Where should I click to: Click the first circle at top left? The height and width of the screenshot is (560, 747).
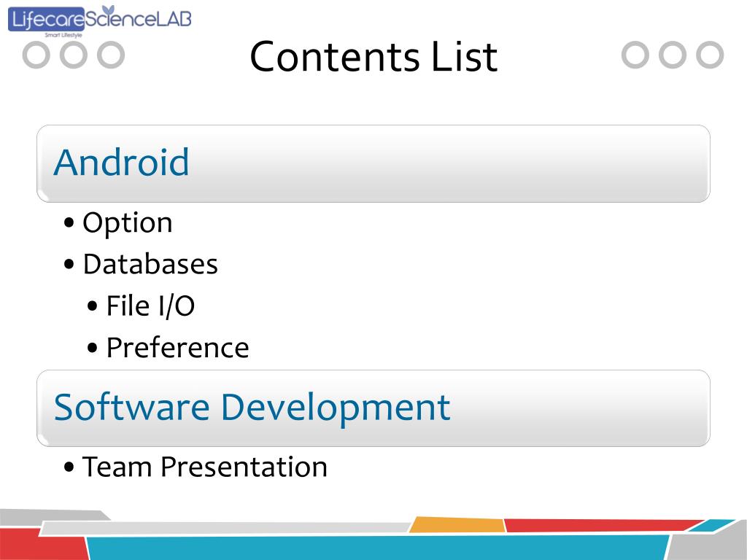click(36, 55)
